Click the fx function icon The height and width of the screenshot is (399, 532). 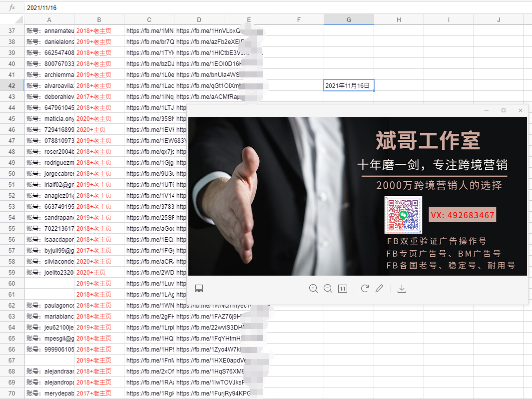[x=12, y=7]
